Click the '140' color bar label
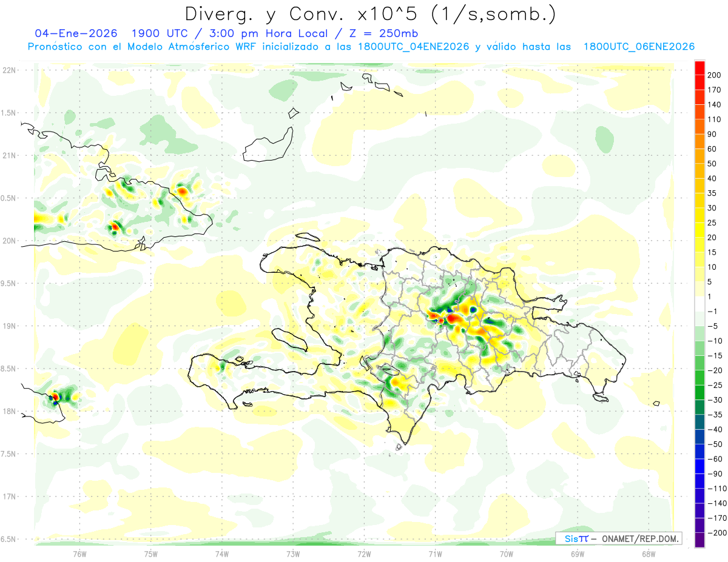728x562 pixels. tap(715, 104)
